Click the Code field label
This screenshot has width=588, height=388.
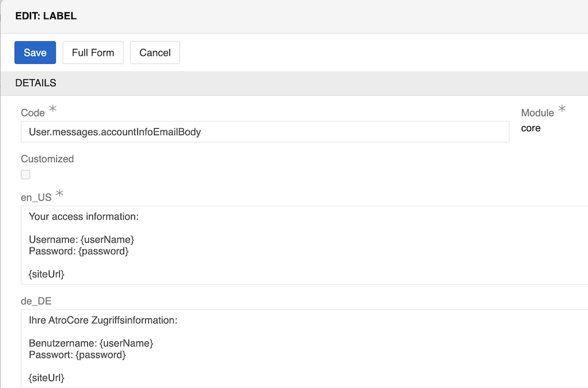point(33,113)
